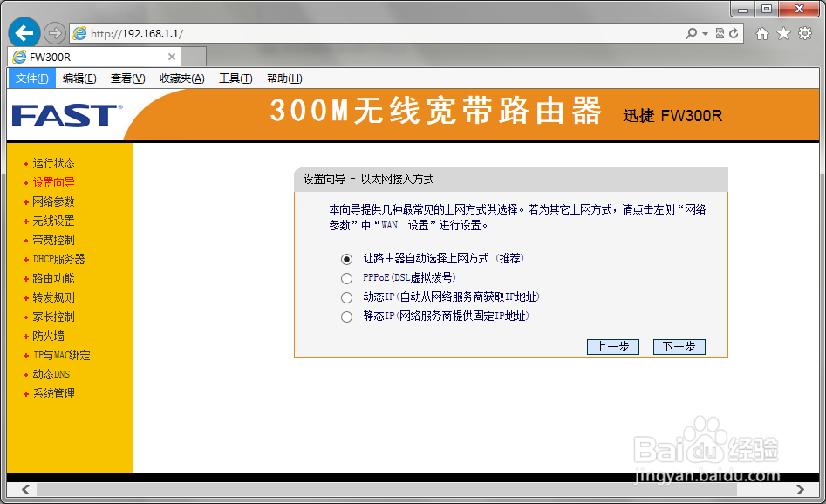Toggle compatibility view icon in address bar
This screenshot has height=504, width=826.
pos(720,34)
